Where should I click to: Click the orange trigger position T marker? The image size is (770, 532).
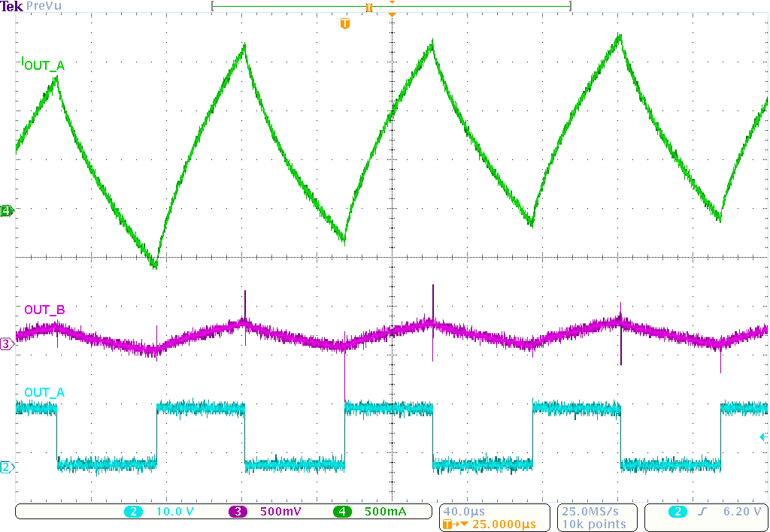(x=344, y=23)
